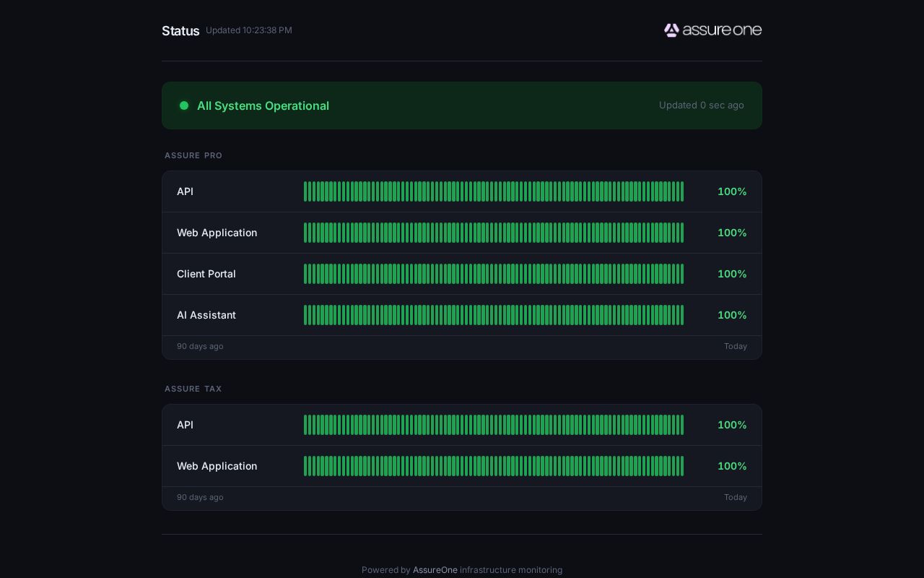The image size is (924, 578).
Task: Click the 'infrastructure monitoring' footer text
Action: coord(511,570)
